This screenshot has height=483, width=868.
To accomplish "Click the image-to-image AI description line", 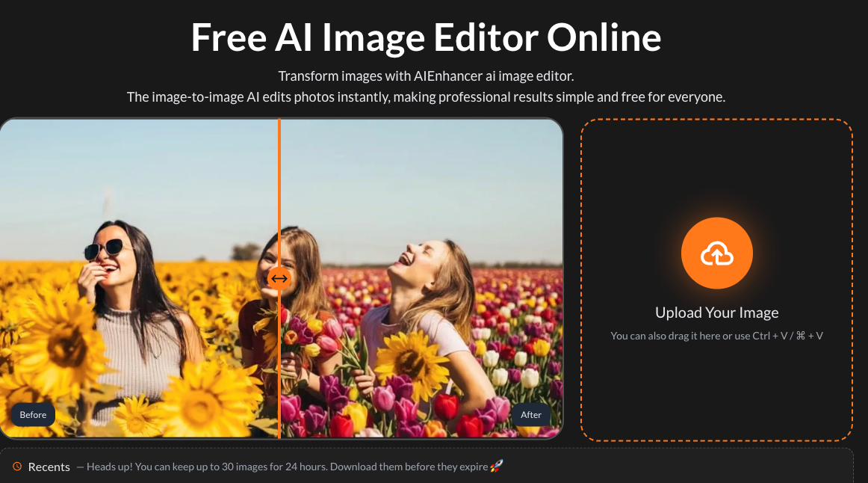I will pyautogui.click(x=427, y=97).
